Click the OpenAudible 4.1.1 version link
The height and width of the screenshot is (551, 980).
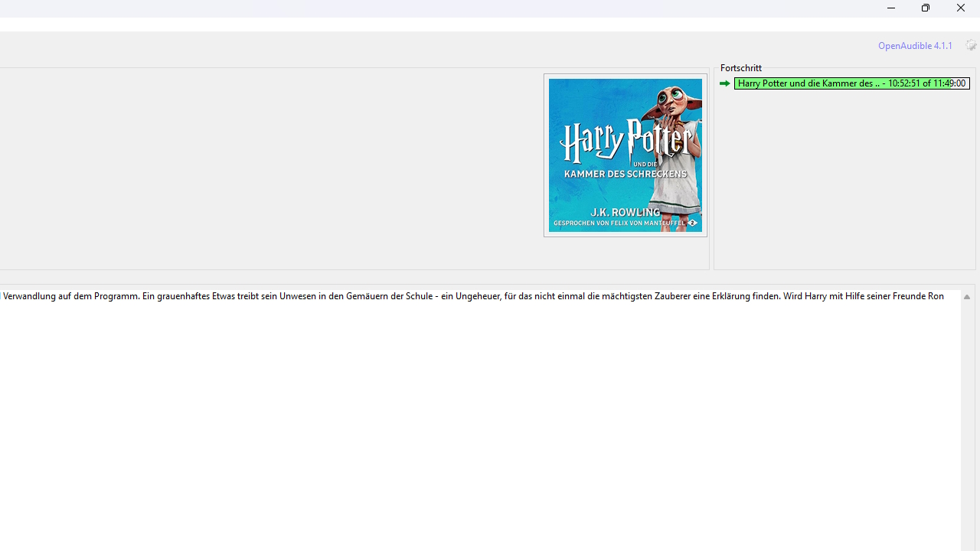coord(915,46)
